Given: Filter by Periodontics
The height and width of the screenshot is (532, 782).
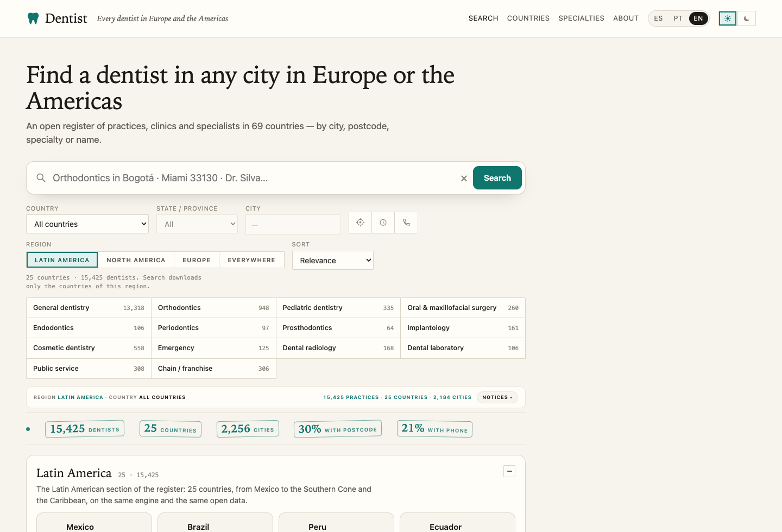Looking at the screenshot, I should pyautogui.click(x=213, y=328).
